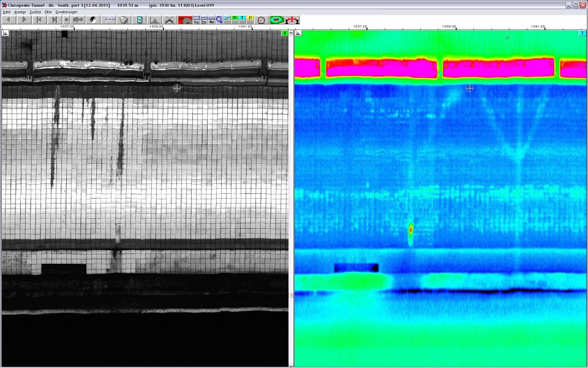The height and width of the screenshot is (368, 588).
Task: Open the Datei menu
Action: pyautogui.click(x=7, y=12)
